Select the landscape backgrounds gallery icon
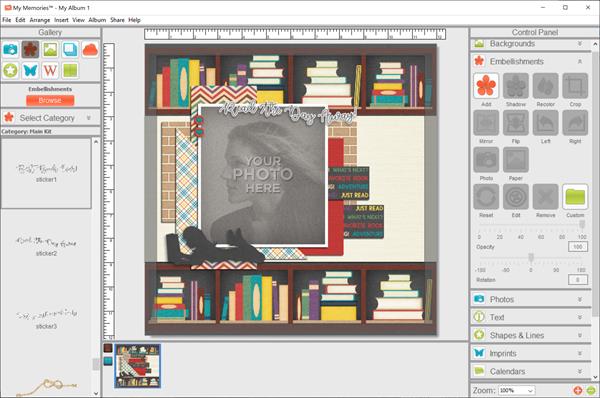Screen dimensions: 600x398 tap(50, 50)
